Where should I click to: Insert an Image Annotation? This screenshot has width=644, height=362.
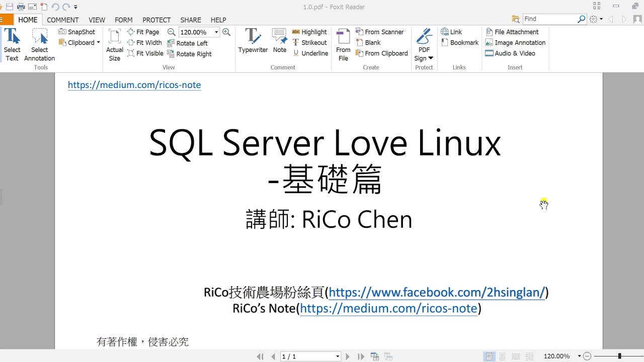[x=515, y=43]
